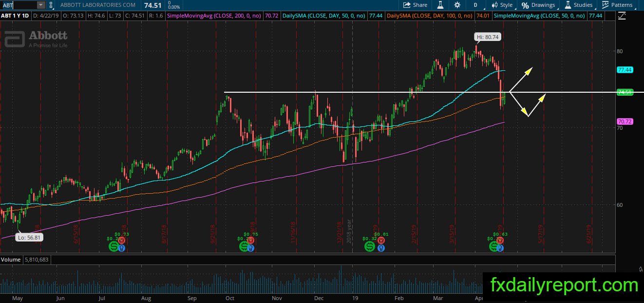Viewport: 644px width, 303px height.
Task: Click the blue bulb icon near January 2019
Action: click(x=381, y=248)
